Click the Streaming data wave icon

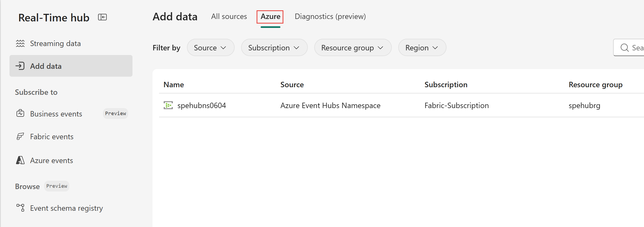coord(20,43)
